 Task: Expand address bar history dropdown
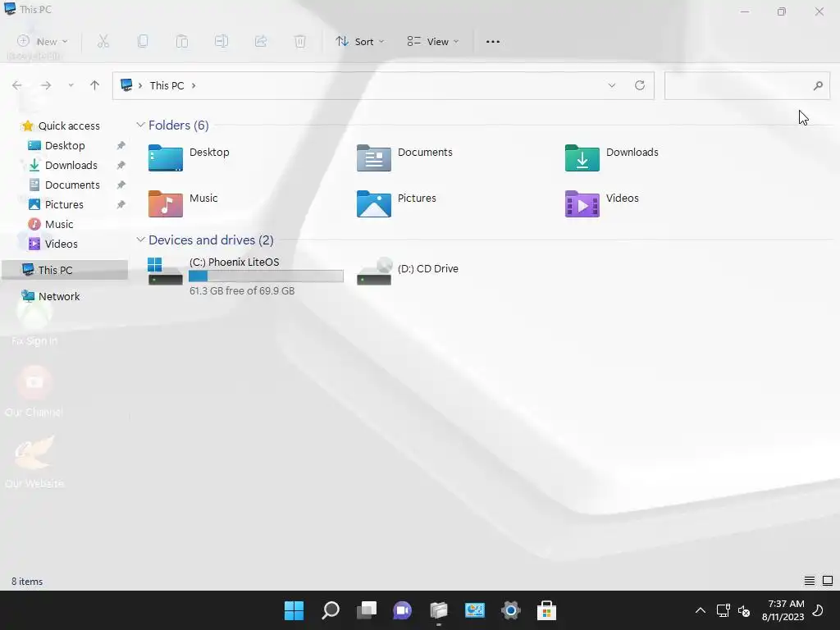[612, 85]
